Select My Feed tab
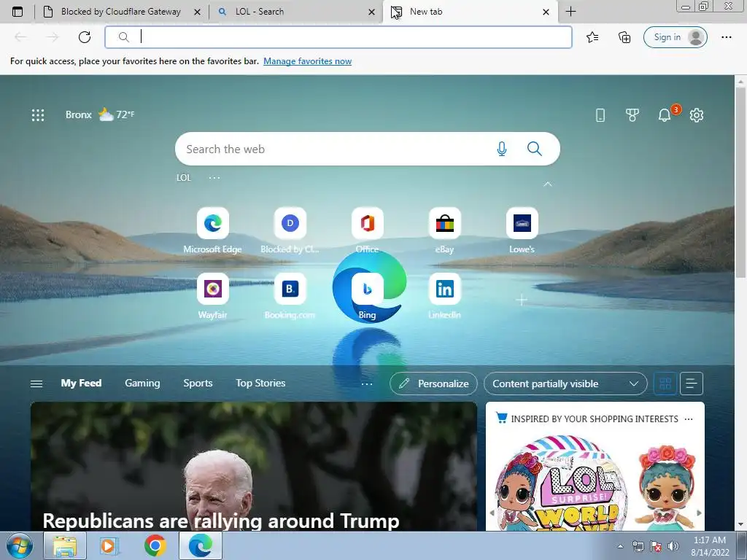The height and width of the screenshot is (560, 747). pyautogui.click(x=81, y=383)
